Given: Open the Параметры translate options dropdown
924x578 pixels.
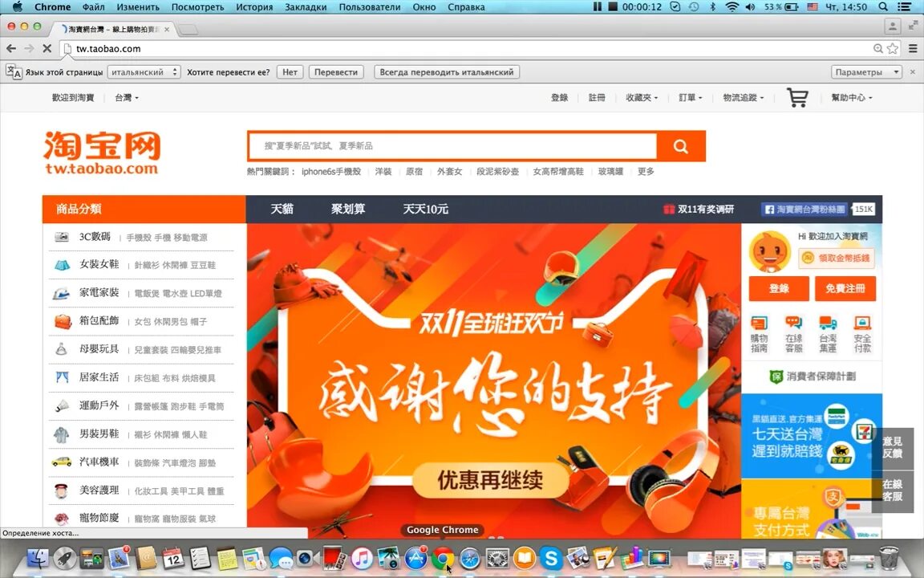Looking at the screenshot, I should pos(867,72).
